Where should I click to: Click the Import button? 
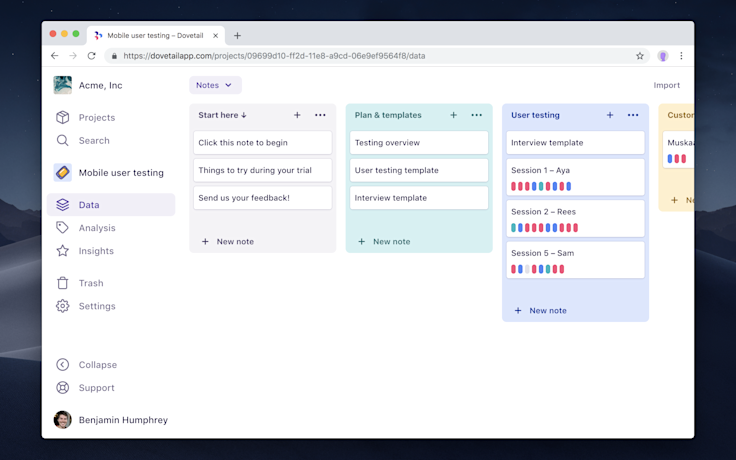click(x=667, y=85)
